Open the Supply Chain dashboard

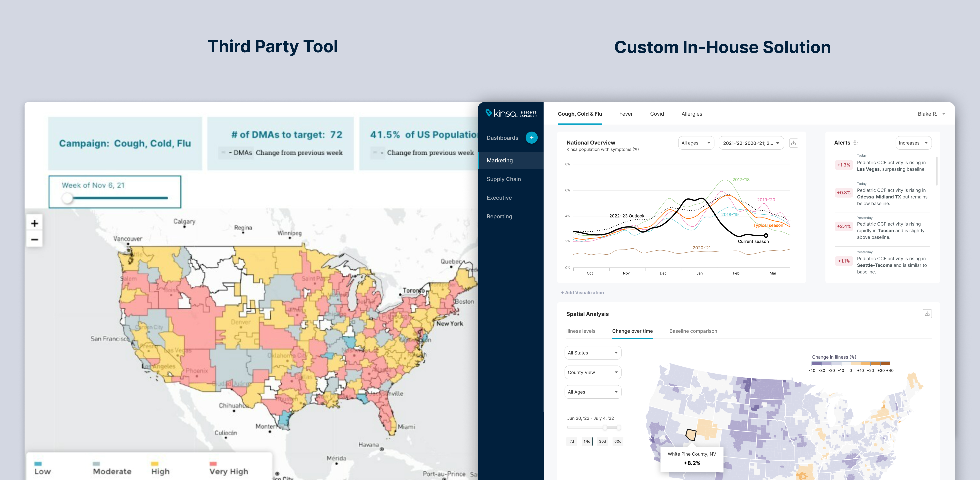[503, 179]
